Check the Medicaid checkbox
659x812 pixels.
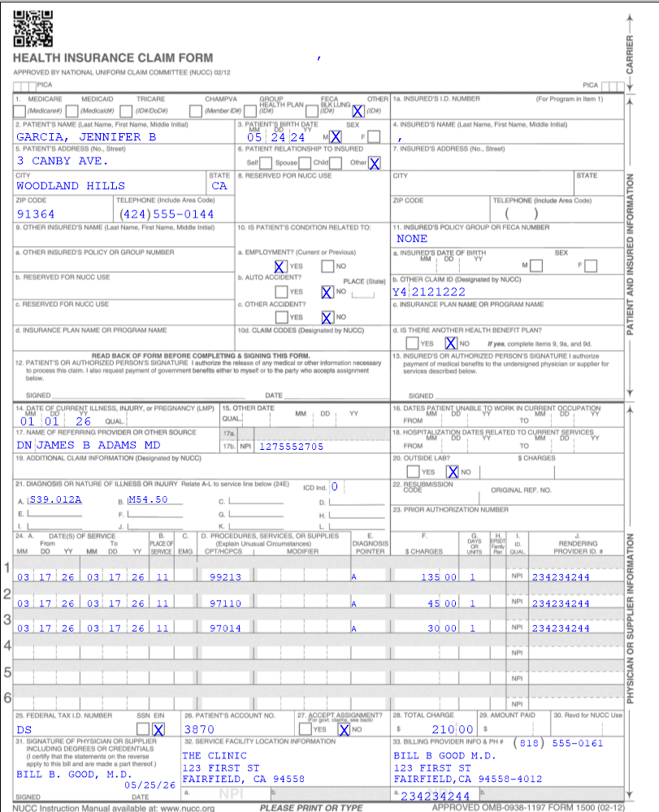(72, 111)
